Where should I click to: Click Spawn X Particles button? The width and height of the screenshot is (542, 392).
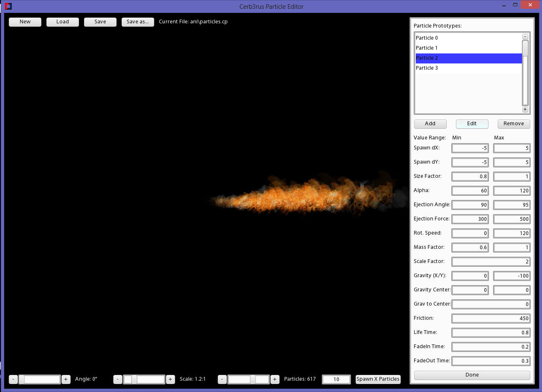[x=378, y=379]
